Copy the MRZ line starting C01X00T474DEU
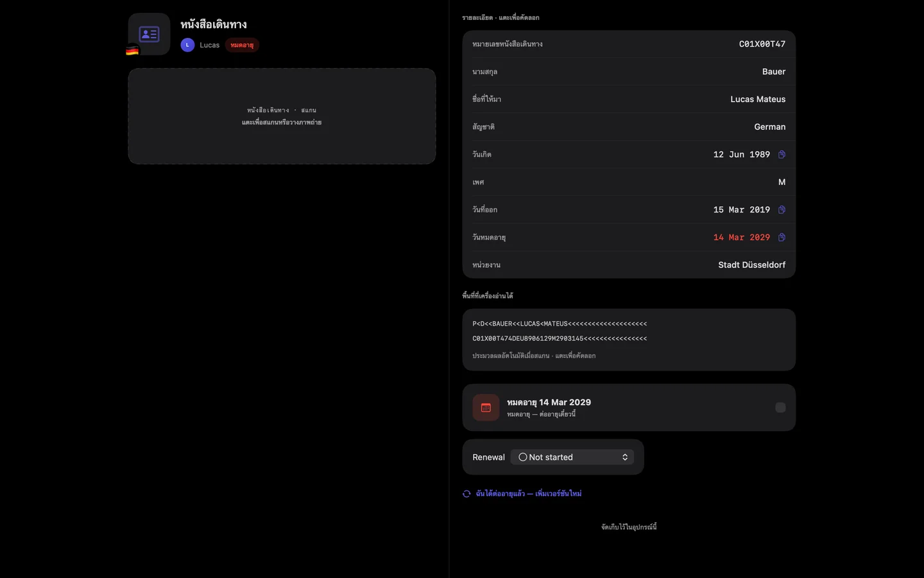Screen dimensions: 924x578 tap(560, 338)
